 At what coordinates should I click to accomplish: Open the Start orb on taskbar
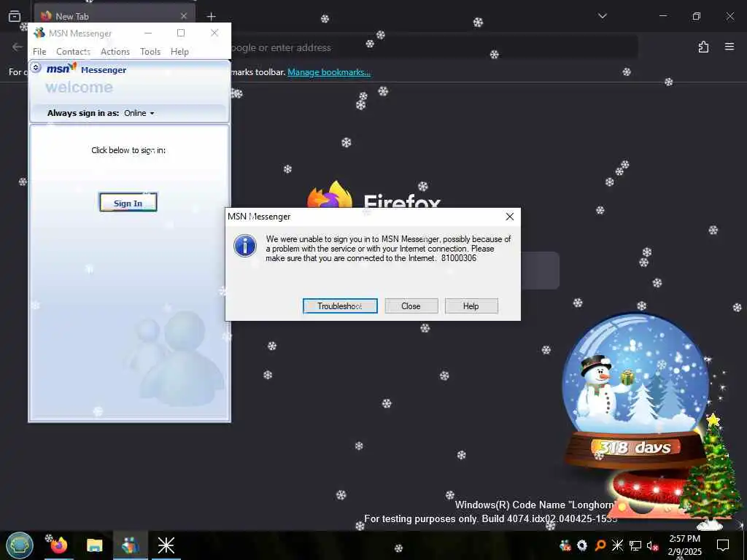tap(20, 545)
